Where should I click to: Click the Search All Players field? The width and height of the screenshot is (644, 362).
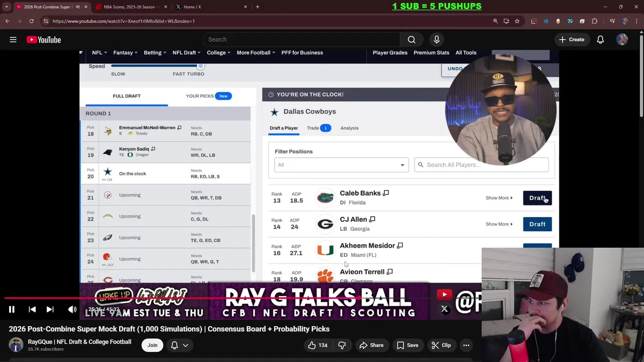click(x=481, y=165)
